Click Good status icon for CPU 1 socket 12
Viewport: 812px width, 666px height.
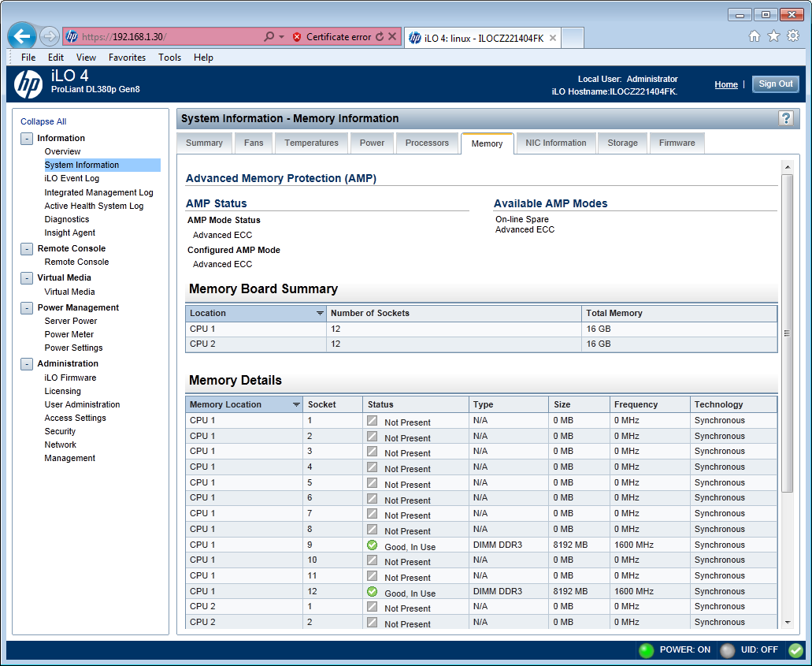coord(372,591)
